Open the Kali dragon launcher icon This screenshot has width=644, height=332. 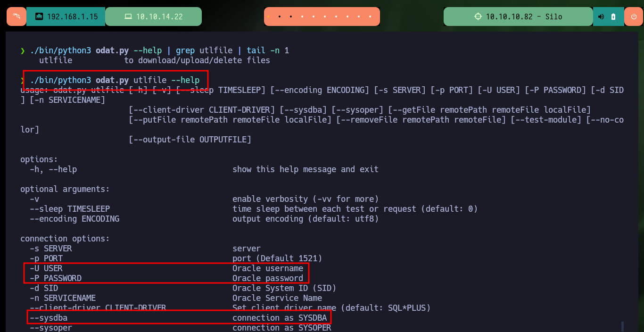tap(17, 17)
